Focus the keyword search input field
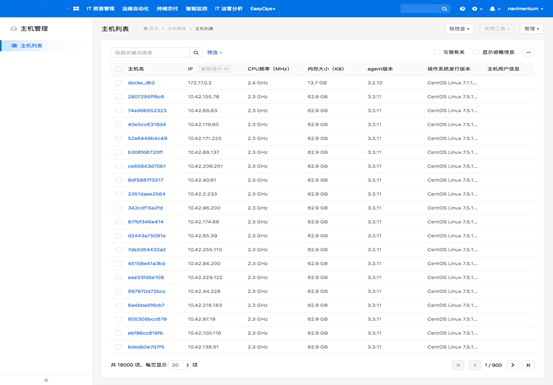The height and width of the screenshot is (385, 553). point(150,53)
